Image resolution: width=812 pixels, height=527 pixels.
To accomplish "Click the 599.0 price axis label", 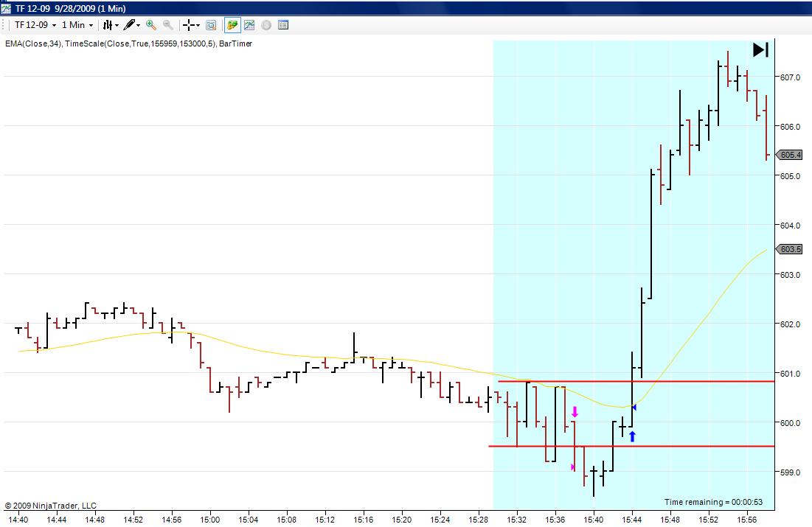I will [790, 472].
